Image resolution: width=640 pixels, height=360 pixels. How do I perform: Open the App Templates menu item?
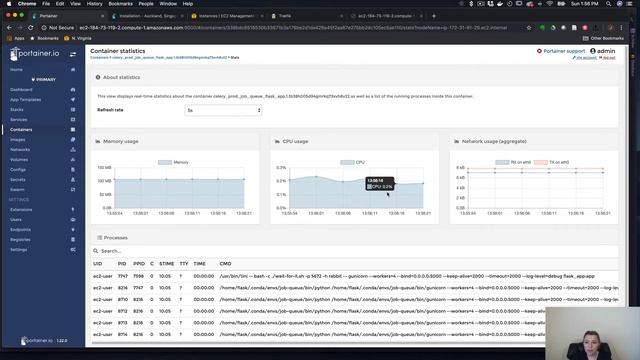pos(25,100)
